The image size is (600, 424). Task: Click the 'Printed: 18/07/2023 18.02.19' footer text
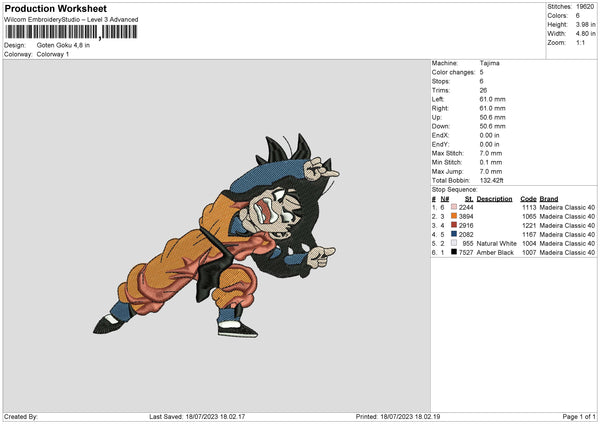tap(398, 416)
